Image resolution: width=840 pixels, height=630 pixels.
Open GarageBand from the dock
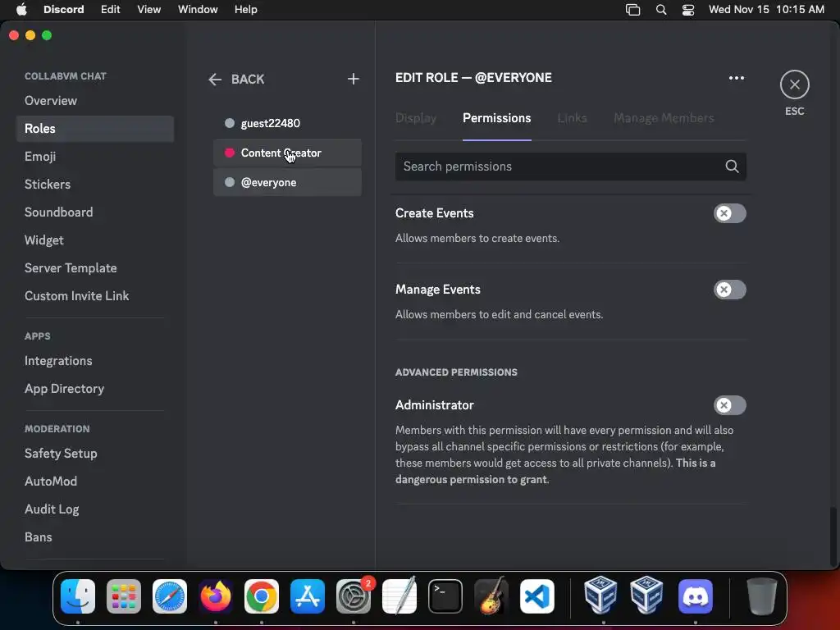pos(491,596)
